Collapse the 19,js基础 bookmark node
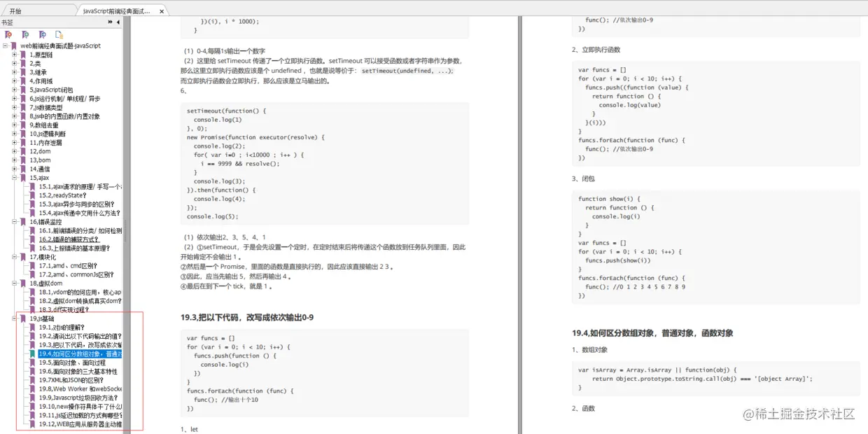The image size is (868, 434). (x=15, y=318)
